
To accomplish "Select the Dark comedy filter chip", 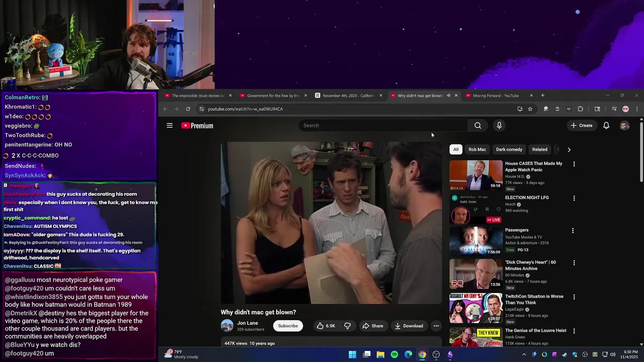I will coord(509,149).
